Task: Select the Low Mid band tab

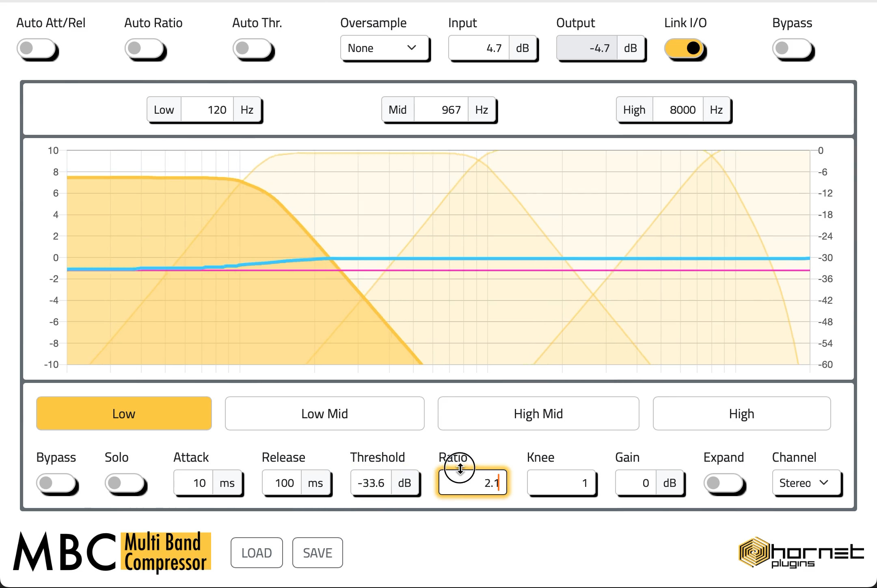Action: tap(324, 413)
